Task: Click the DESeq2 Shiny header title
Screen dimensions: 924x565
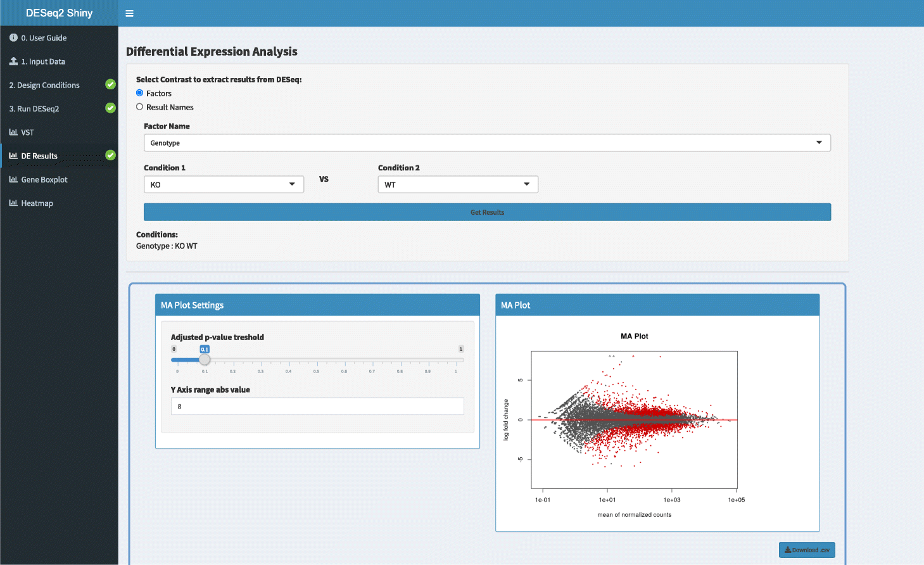Action: 59,13
